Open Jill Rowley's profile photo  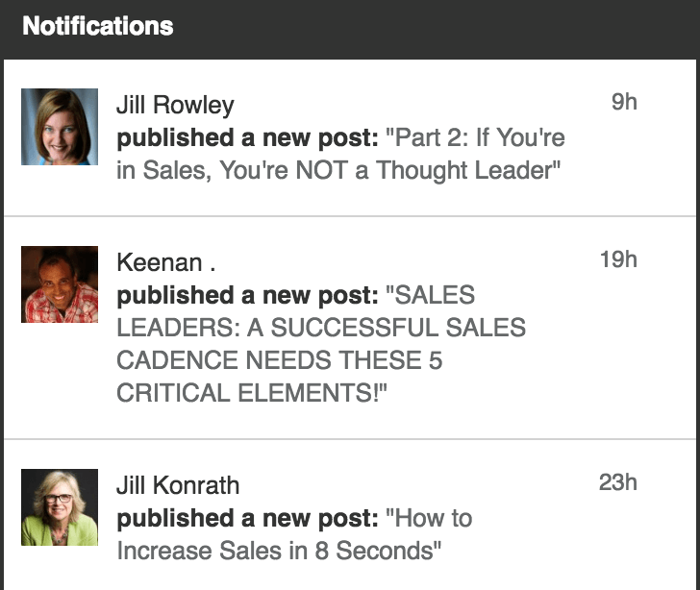pyautogui.click(x=60, y=127)
